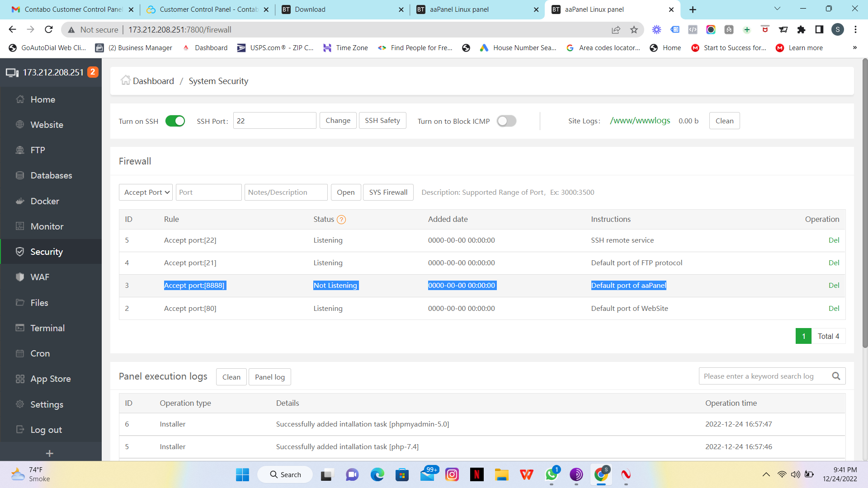
Task: Enable the Block ICMP switch
Action: tap(506, 121)
